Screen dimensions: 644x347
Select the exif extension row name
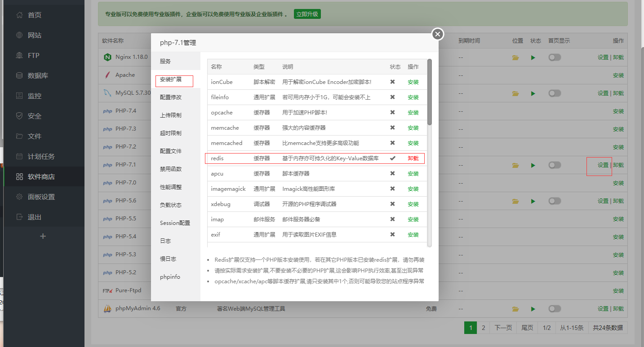pyautogui.click(x=216, y=235)
